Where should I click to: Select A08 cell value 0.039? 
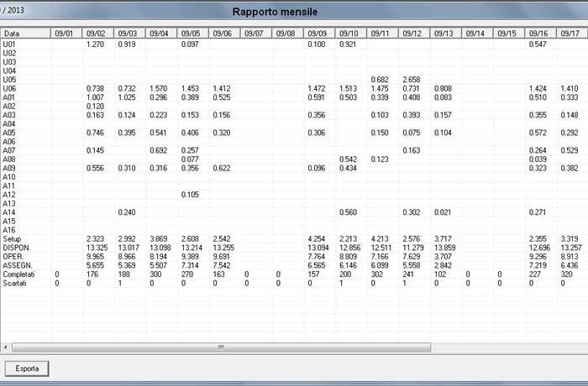click(538, 159)
